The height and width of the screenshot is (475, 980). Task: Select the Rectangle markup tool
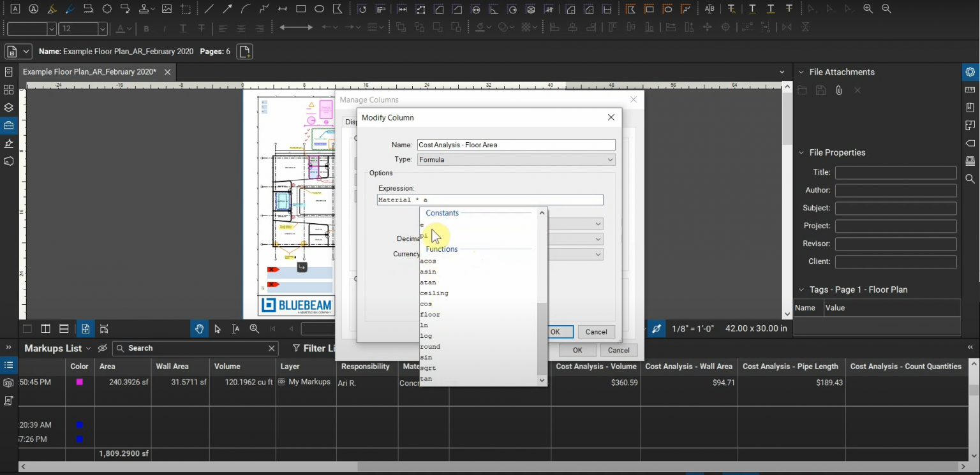point(301,8)
